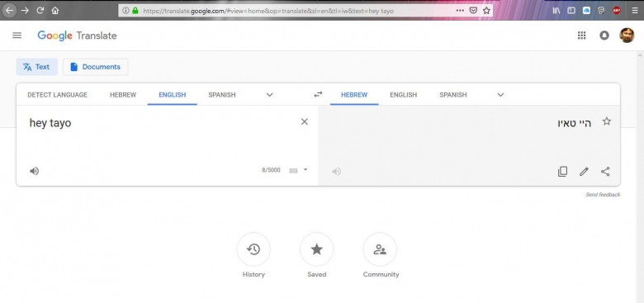Swap source and target languages
The width and height of the screenshot is (644, 303).
319,94
